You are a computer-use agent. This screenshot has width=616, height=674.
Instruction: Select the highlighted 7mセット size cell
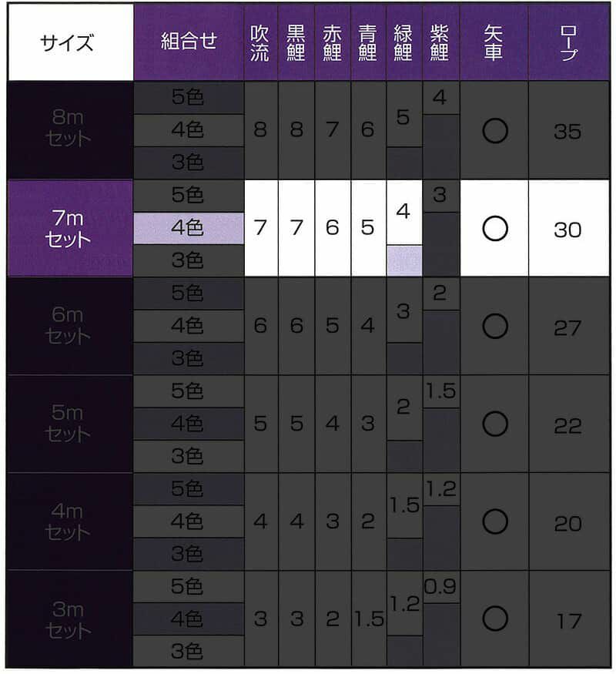[70, 229]
